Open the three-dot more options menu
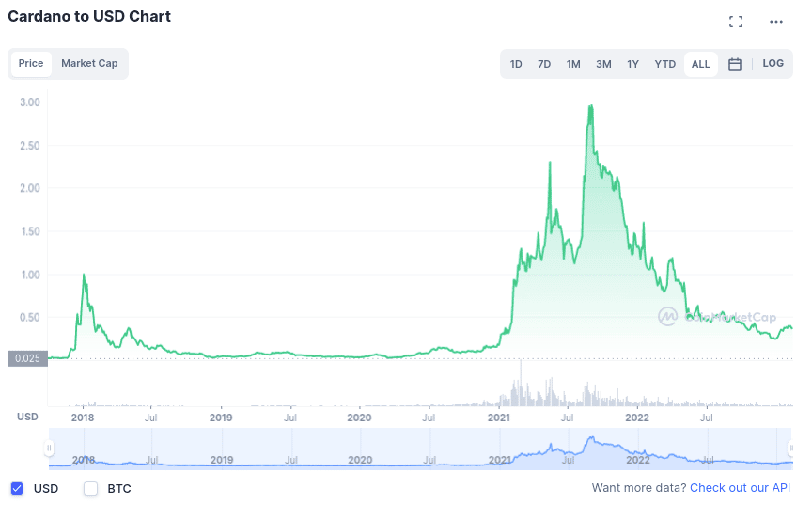This screenshot has width=812, height=520. tap(775, 22)
